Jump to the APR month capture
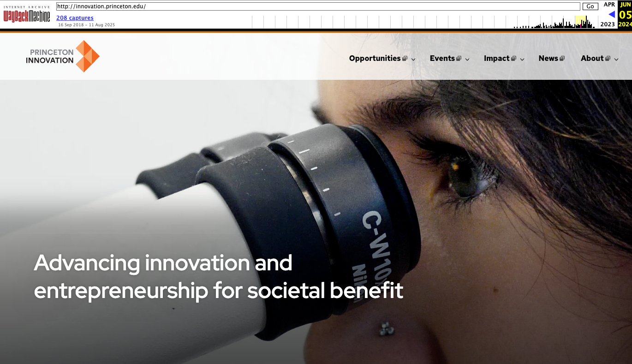 click(x=609, y=5)
